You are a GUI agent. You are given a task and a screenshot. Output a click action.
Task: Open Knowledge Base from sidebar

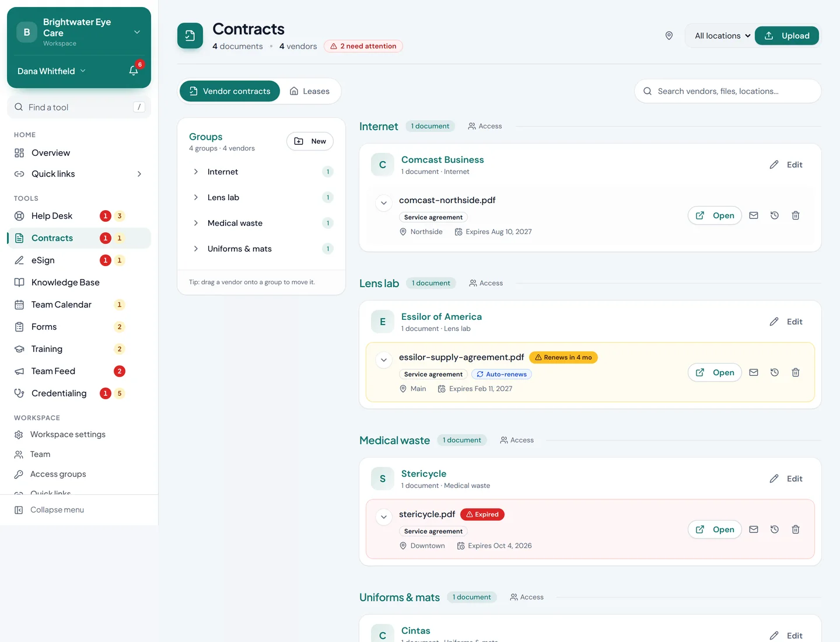(79, 282)
